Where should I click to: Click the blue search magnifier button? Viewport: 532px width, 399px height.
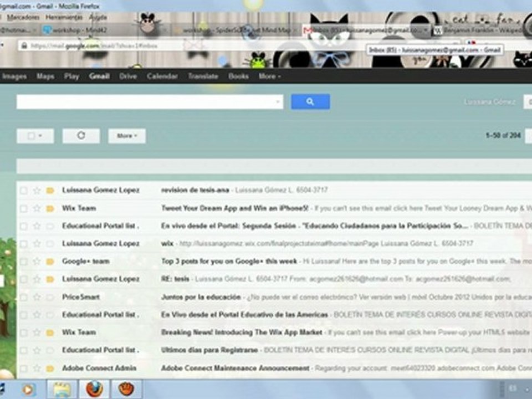(x=310, y=102)
